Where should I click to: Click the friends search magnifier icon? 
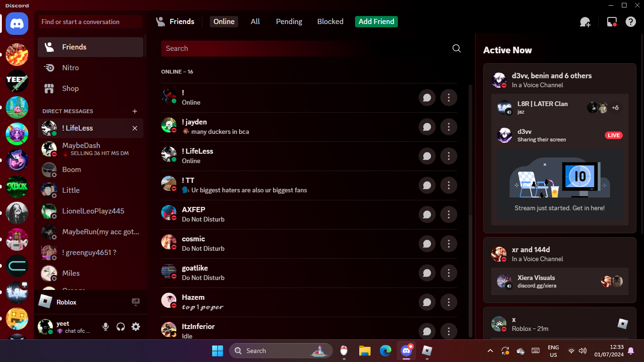pyautogui.click(x=456, y=49)
